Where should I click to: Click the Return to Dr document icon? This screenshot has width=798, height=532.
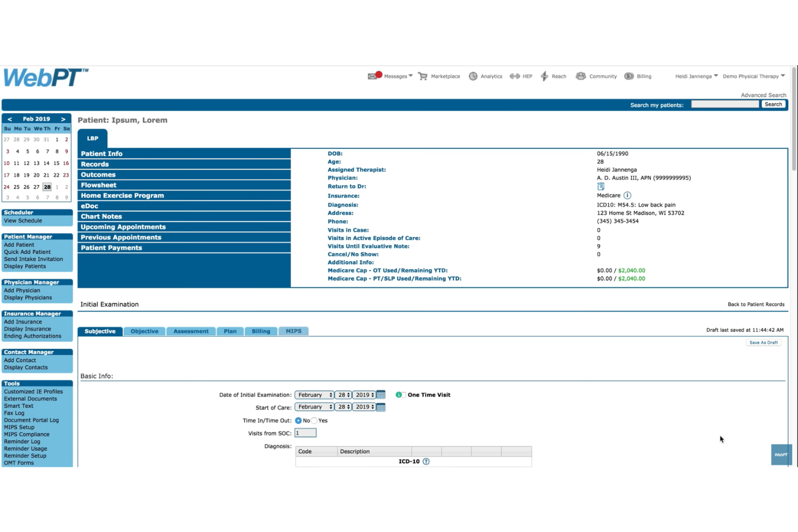pos(601,186)
